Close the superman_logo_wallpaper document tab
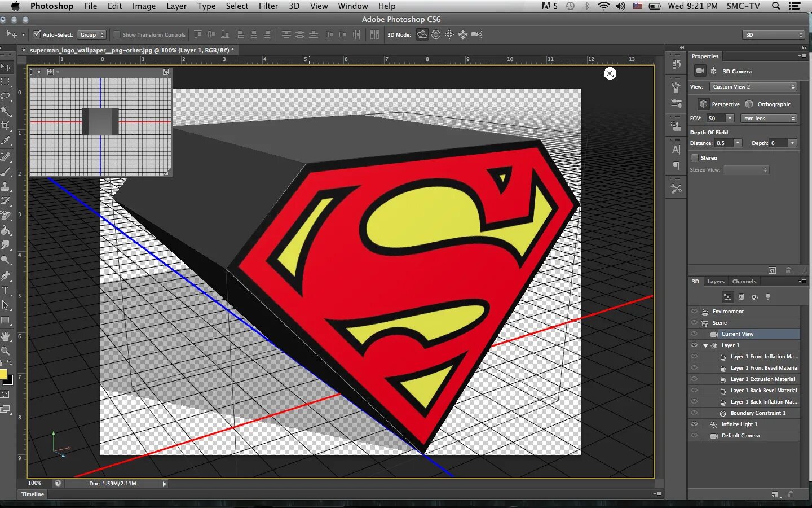 23,50
